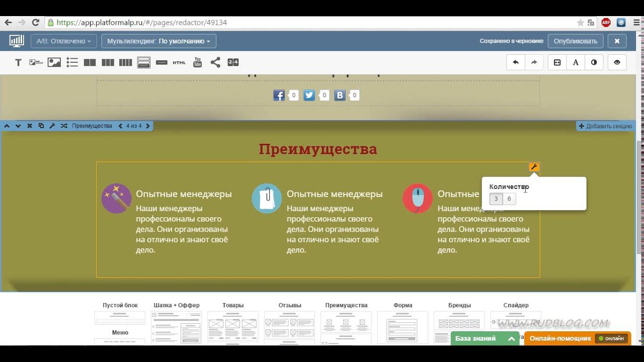The image size is (644, 362).
Task: Insert a two-column layout
Action: point(90,63)
